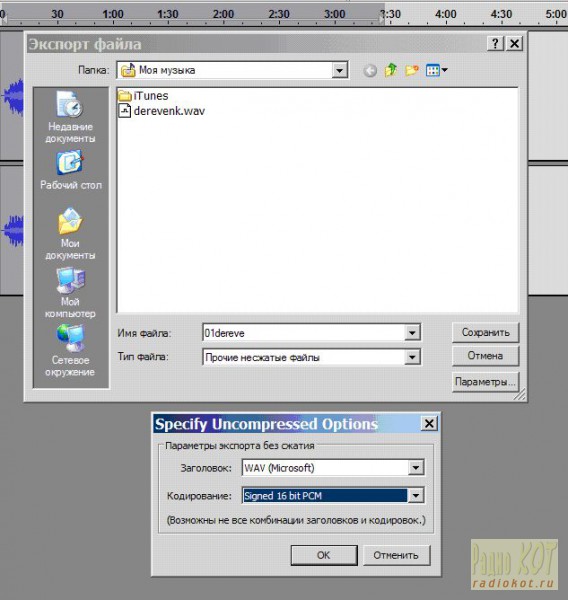Go to Рабочий стол in the places sidebar
568x600 pixels.
(x=71, y=170)
